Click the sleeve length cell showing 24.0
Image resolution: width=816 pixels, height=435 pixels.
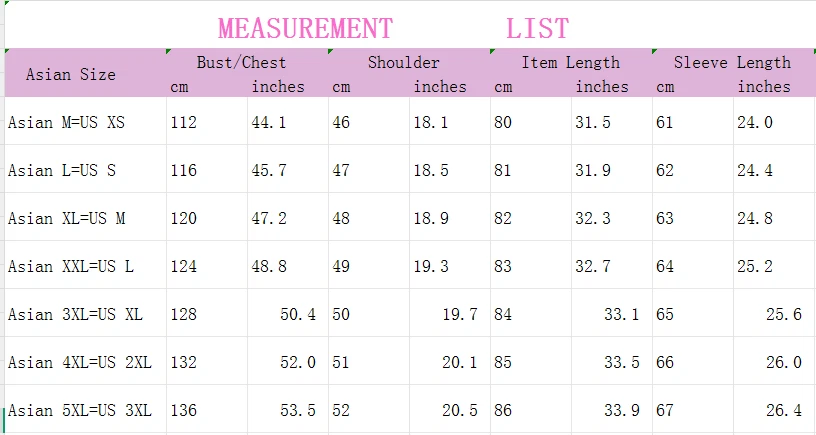click(755, 122)
